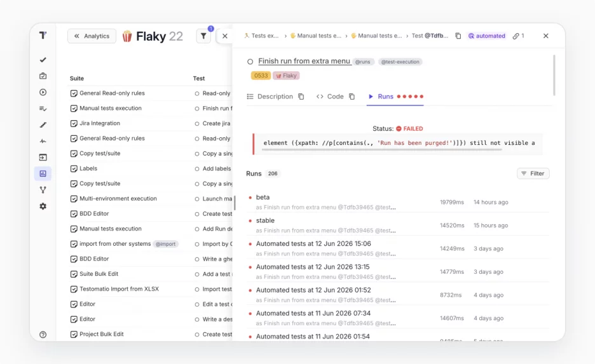Open the Testomat logo home icon
Image resolution: width=595 pixels, height=364 pixels.
43,36
